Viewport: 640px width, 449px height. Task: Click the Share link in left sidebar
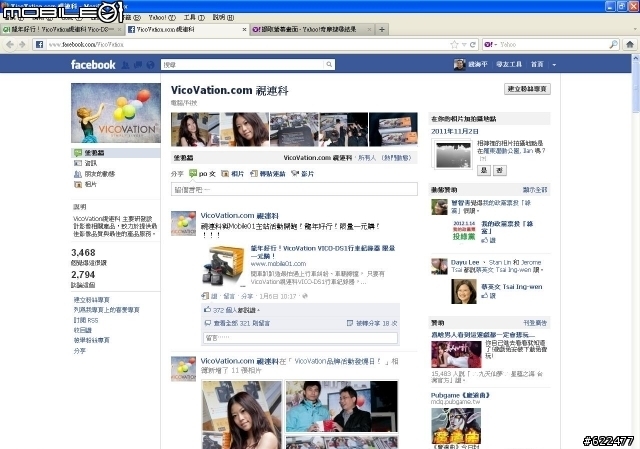pos(80,351)
